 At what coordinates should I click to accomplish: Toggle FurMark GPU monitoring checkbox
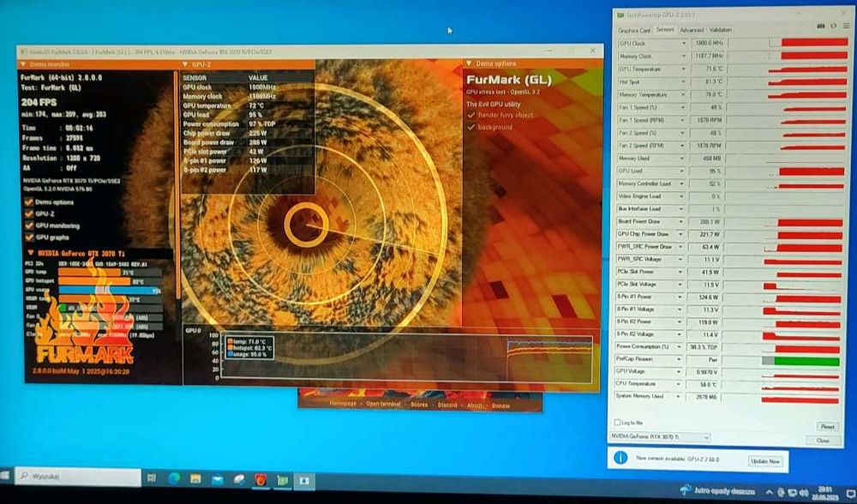click(x=29, y=225)
